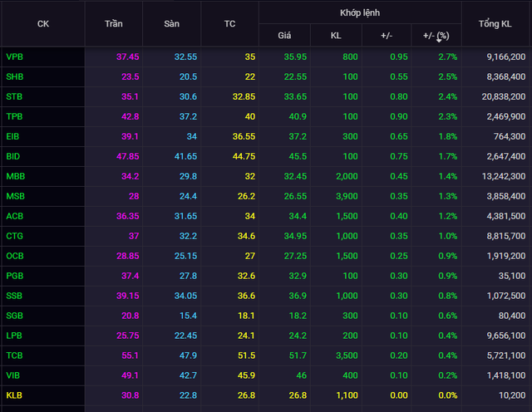Click STB total volume 20,838,200
Image resolution: width=532 pixels, height=412 pixels.
(504, 96)
